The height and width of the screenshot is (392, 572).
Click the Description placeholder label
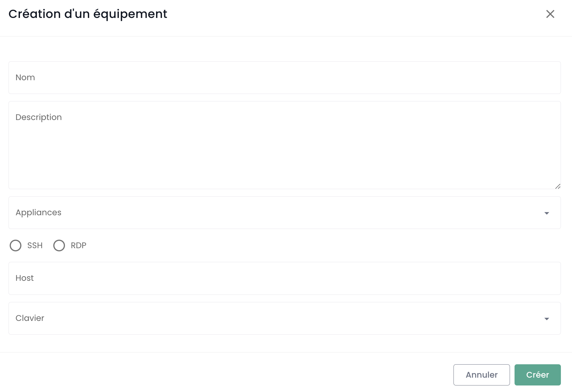39,117
